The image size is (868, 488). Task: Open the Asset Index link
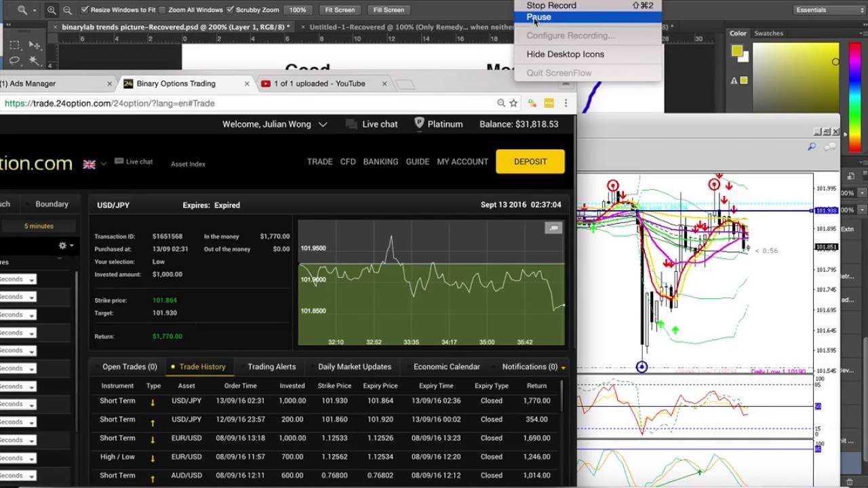188,164
